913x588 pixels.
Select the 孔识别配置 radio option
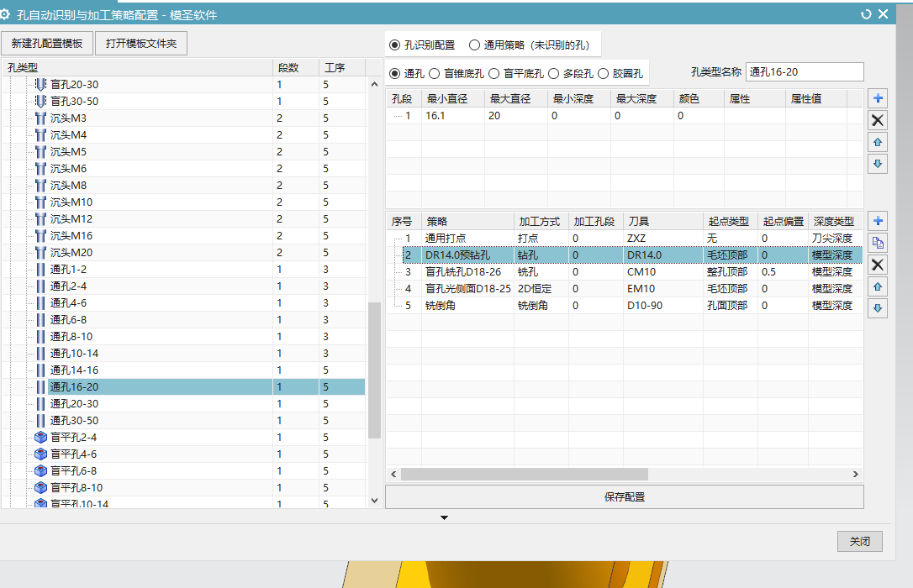click(x=395, y=45)
